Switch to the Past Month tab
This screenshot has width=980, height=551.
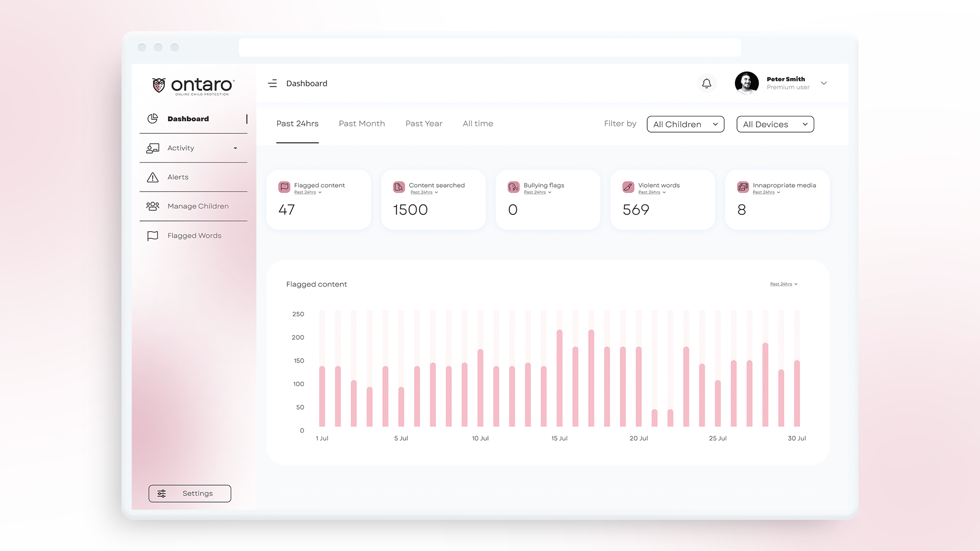(x=362, y=123)
